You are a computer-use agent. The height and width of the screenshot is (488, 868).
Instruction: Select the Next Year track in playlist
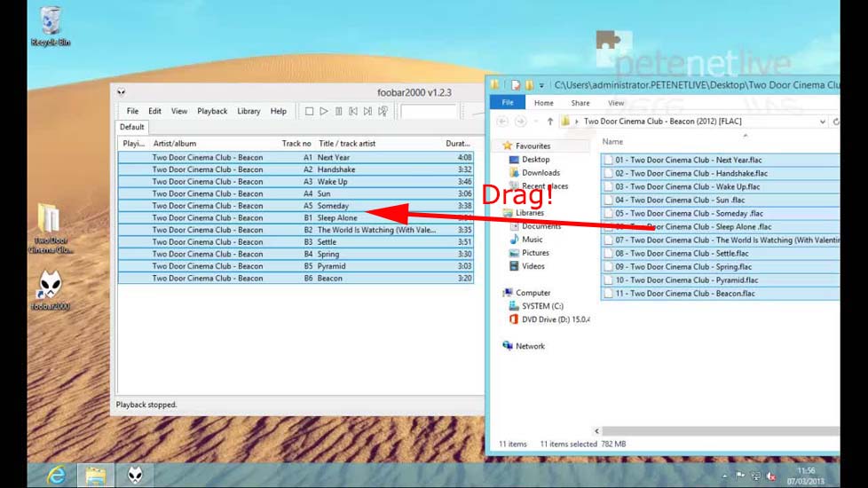coord(296,158)
